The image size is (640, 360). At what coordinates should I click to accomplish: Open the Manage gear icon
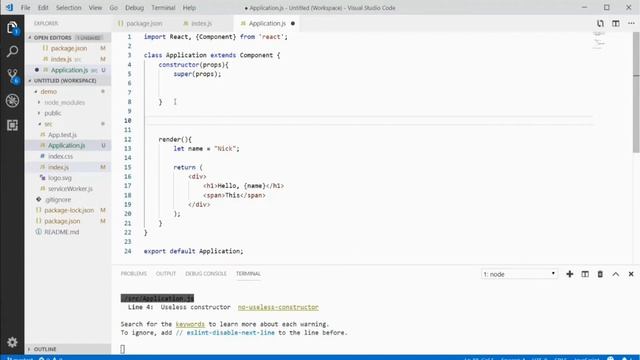[12, 342]
